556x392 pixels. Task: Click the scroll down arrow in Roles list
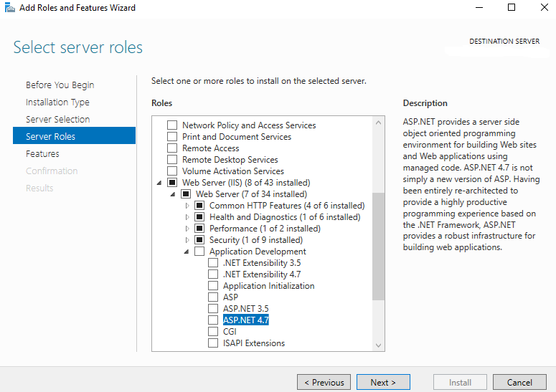pyautogui.click(x=378, y=345)
